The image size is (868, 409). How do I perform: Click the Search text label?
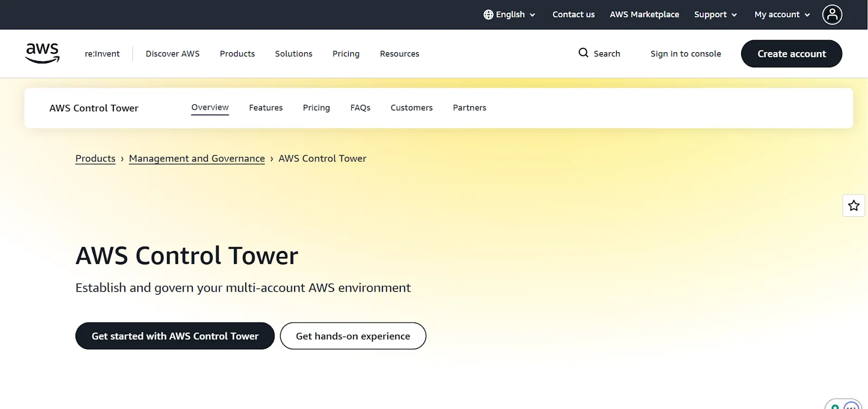[x=607, y=54]
